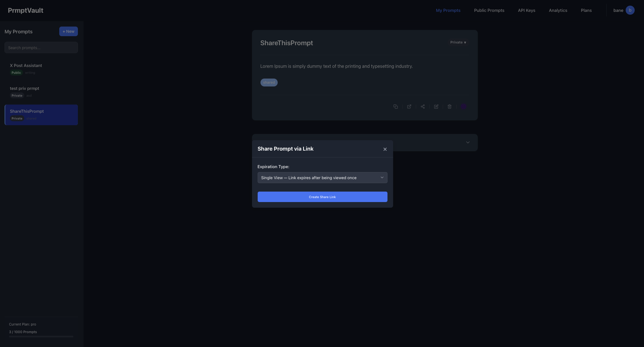644x347 pixels.
Task: Click the Search prompts input field
Action: (x=41, y=47)
